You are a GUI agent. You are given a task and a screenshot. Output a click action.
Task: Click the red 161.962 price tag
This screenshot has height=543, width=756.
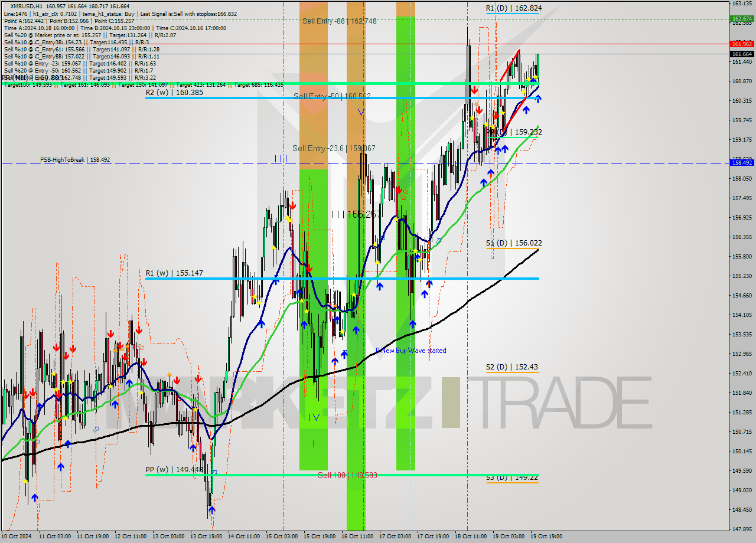pos(742,44)
